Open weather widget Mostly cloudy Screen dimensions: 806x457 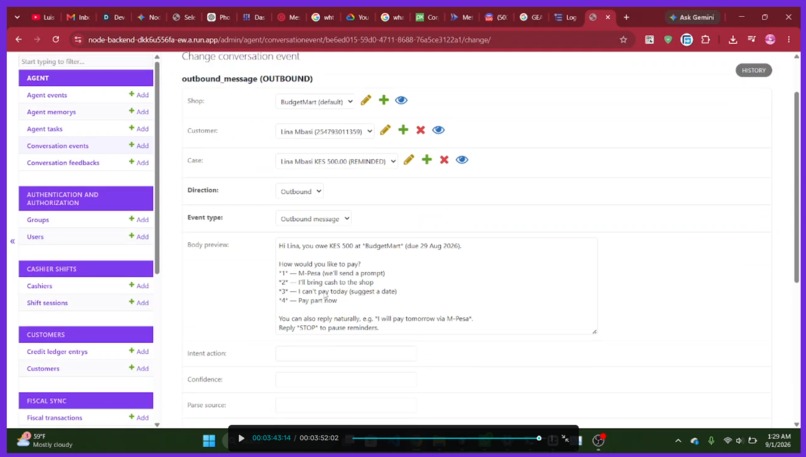45,441
